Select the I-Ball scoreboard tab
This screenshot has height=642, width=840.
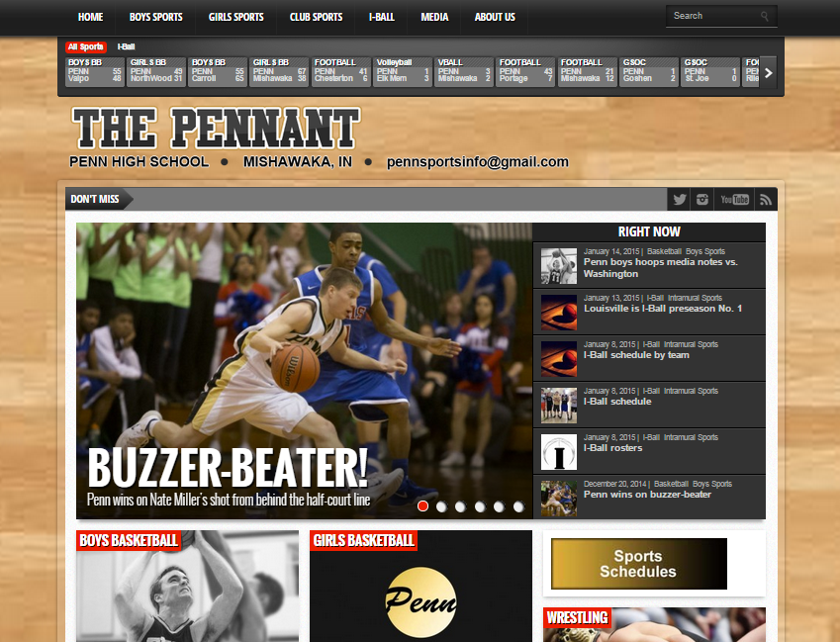tap(126, 46)
